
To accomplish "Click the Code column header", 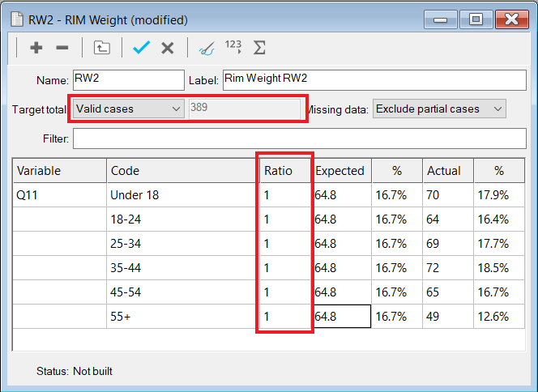I will pyautogui.click(x=183, y=170).
